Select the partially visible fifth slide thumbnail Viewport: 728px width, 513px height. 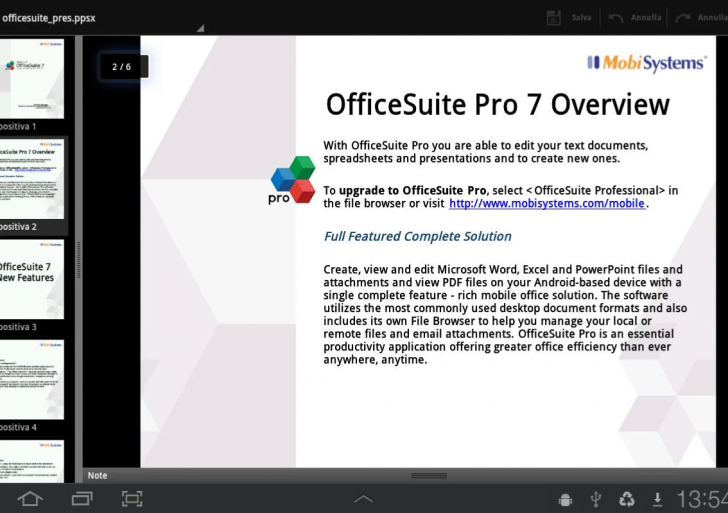32,461
